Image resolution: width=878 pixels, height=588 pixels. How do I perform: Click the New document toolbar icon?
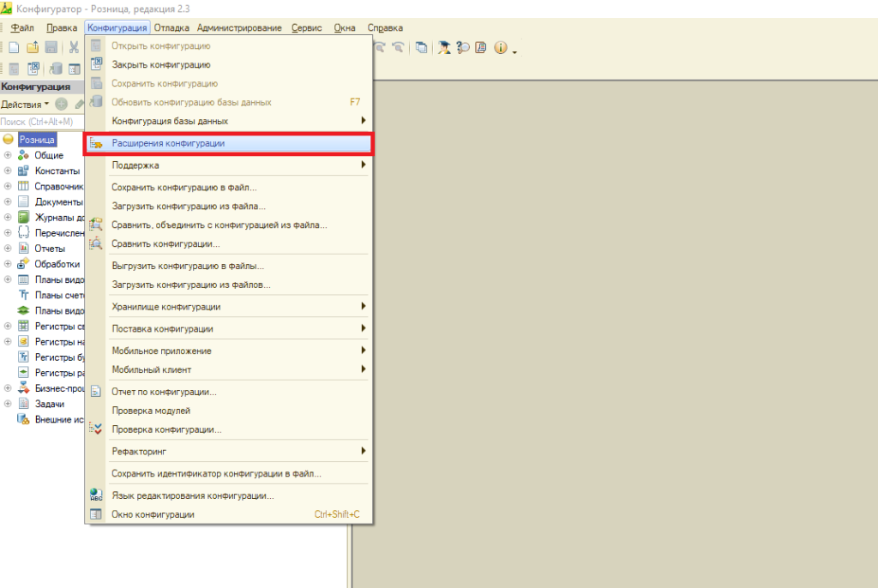[x=14, y=48]
